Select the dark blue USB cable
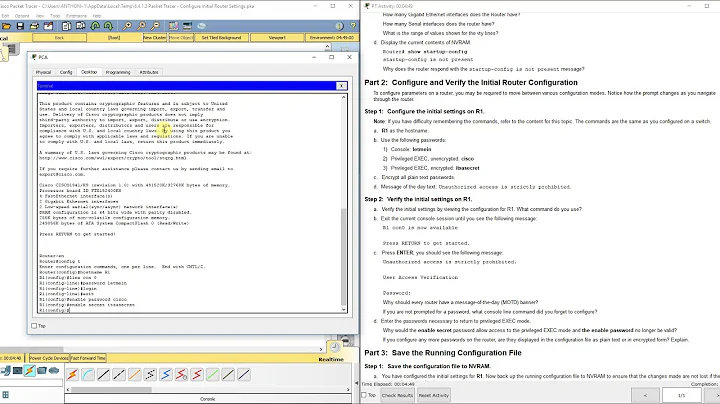Viewport: 720px width, 404px height. (x=244, y=375)
